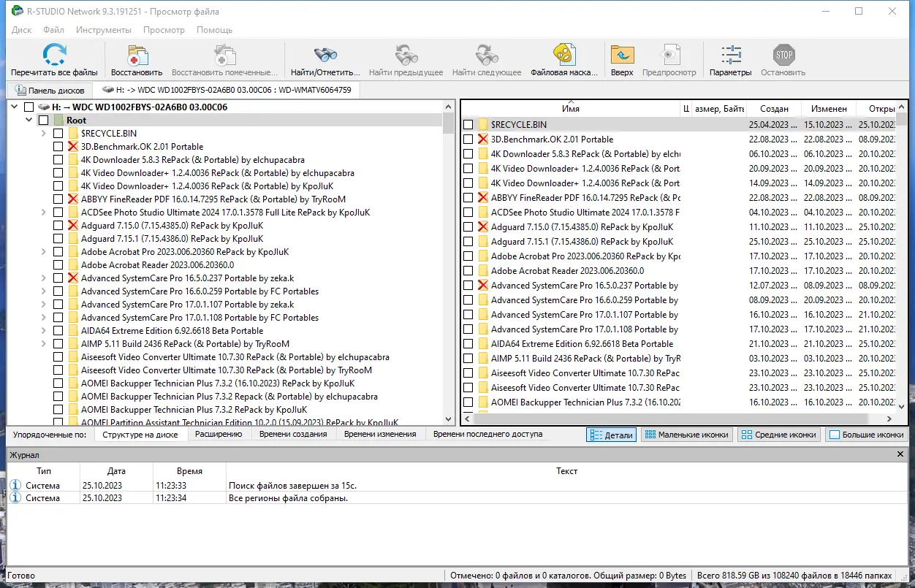Click the Остановить stop sign icon
This screenshot has width=915, height=588.
(783, 56)
